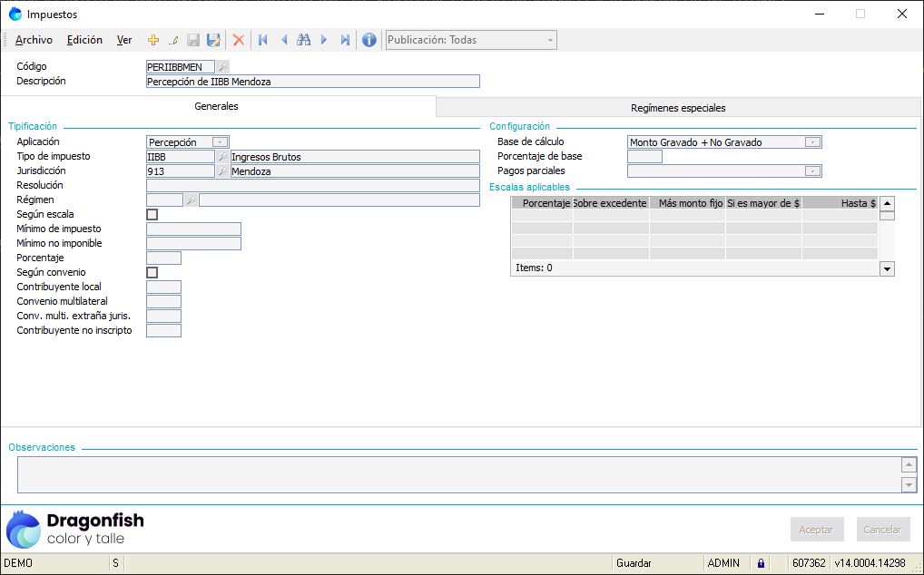Click the "Items: 0" count text
The image size is (924, 575).
pyautogui.click(x=534, y=268)
